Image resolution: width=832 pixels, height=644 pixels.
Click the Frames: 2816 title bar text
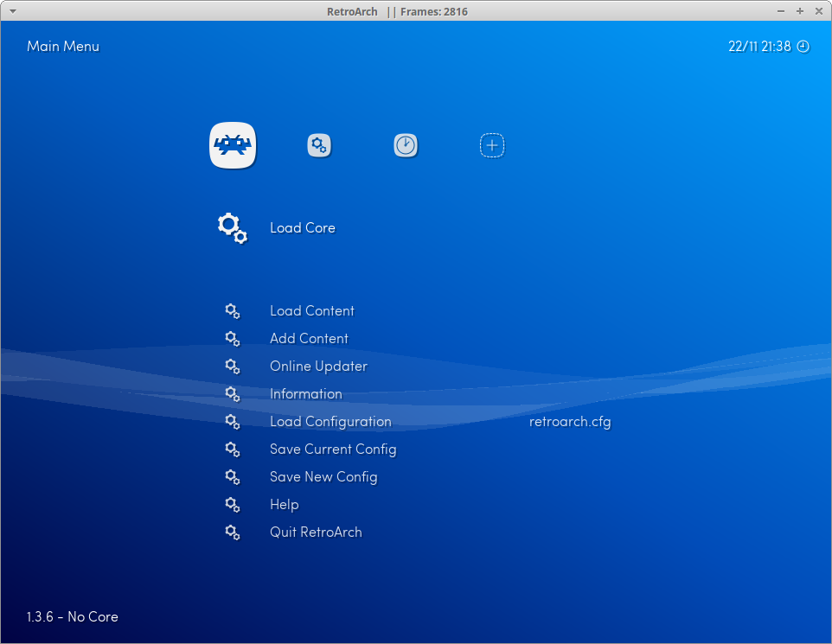432,11
